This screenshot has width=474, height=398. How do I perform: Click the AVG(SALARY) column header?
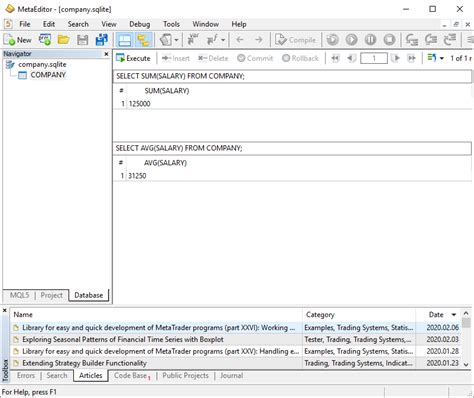pos(165,163)
